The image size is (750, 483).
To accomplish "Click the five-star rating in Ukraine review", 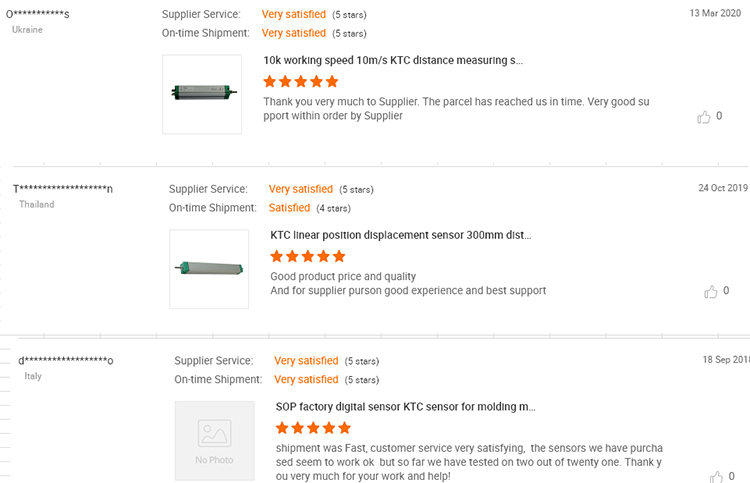I will point(300,82).
